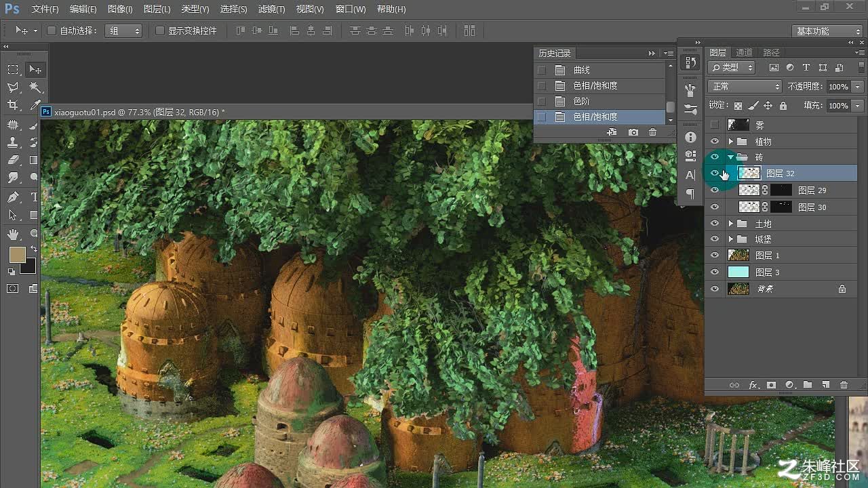
Task: Hide the 城堡 group eye icon
Action: (714, 239)
